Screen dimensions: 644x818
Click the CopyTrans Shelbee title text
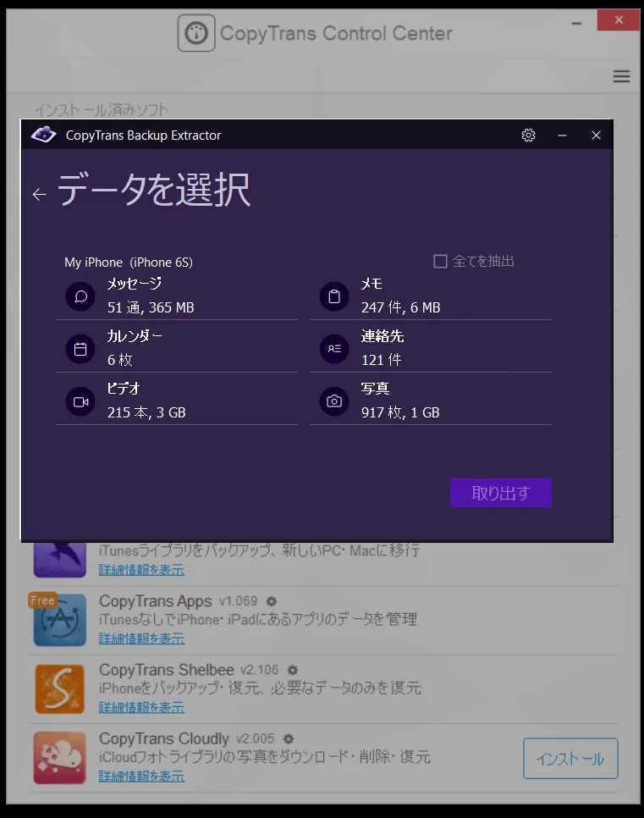coord(167,670)
